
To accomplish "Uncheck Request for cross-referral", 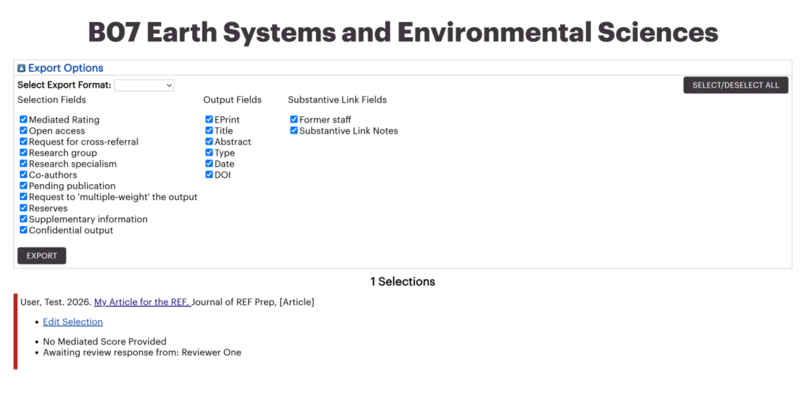I will click(x=23, y=141).
